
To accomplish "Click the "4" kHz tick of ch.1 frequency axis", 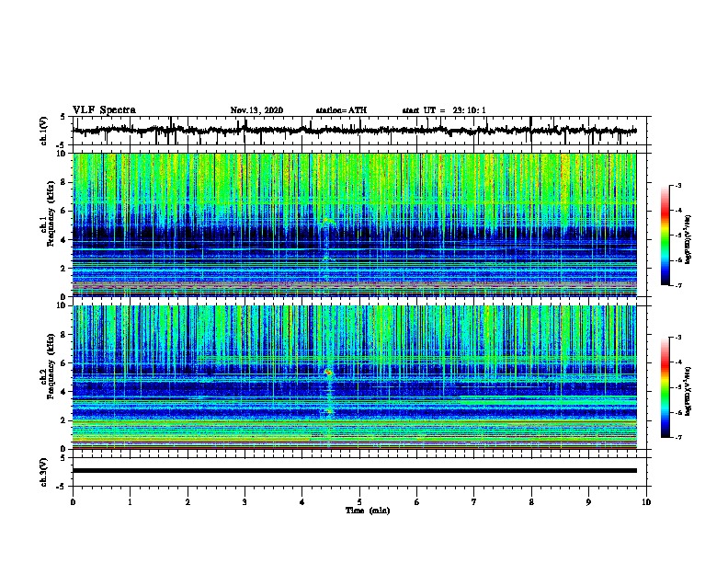I will [x=64, y=240].
